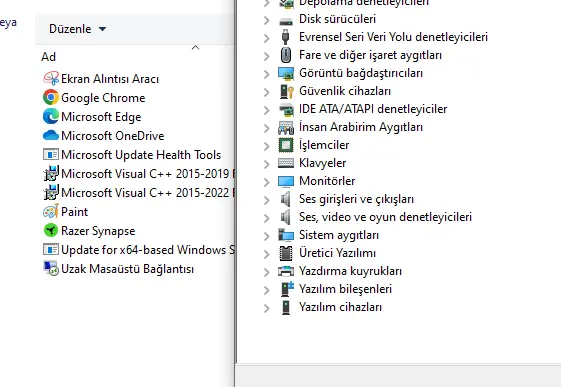The height and width of the screenshot is (387, 561).
Task: Select the Razer Synapse green icon
Action: (51, 230)
